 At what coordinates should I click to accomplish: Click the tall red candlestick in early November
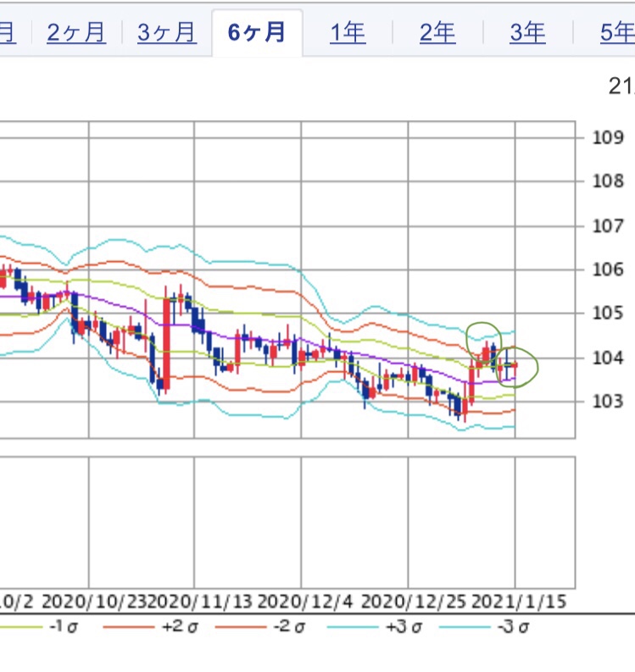coord(166,342)
